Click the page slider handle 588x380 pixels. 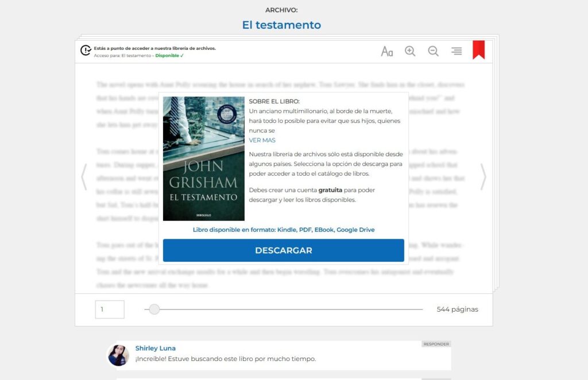pos(154,309)
